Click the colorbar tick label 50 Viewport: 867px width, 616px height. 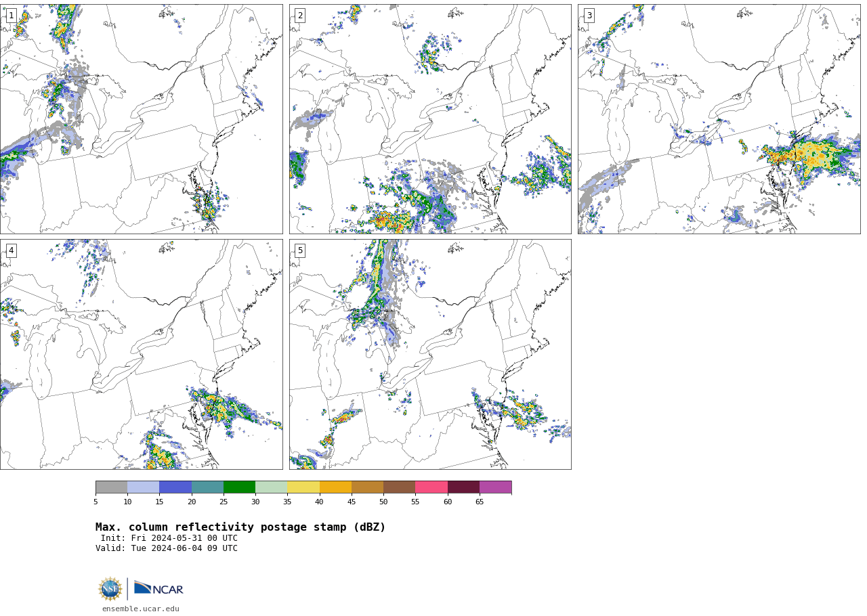click(383, 502)
